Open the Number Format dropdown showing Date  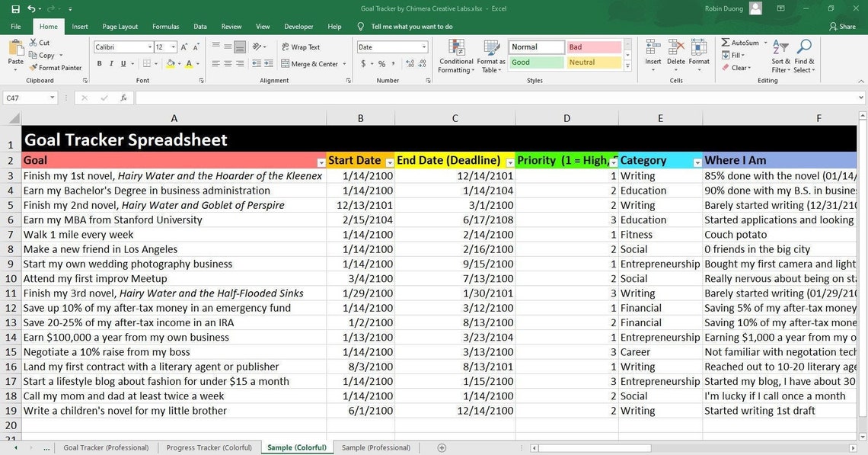(x=423, y=46)
